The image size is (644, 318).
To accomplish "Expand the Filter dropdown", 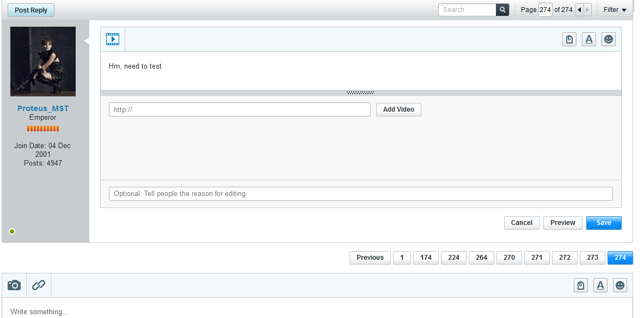I will 615,10.
